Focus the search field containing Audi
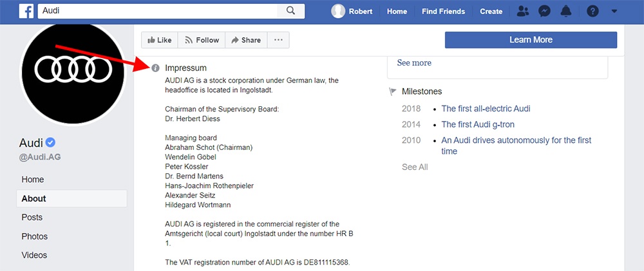 coord(157,11)
